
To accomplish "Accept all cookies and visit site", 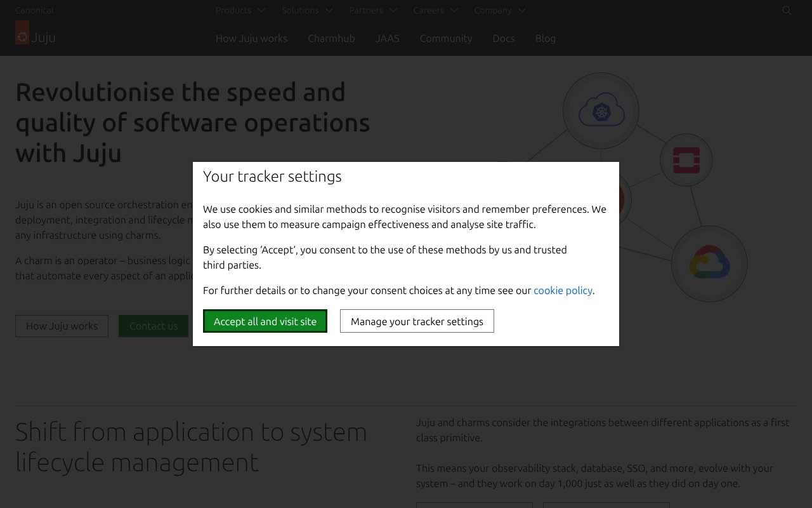I will [265, 321].
